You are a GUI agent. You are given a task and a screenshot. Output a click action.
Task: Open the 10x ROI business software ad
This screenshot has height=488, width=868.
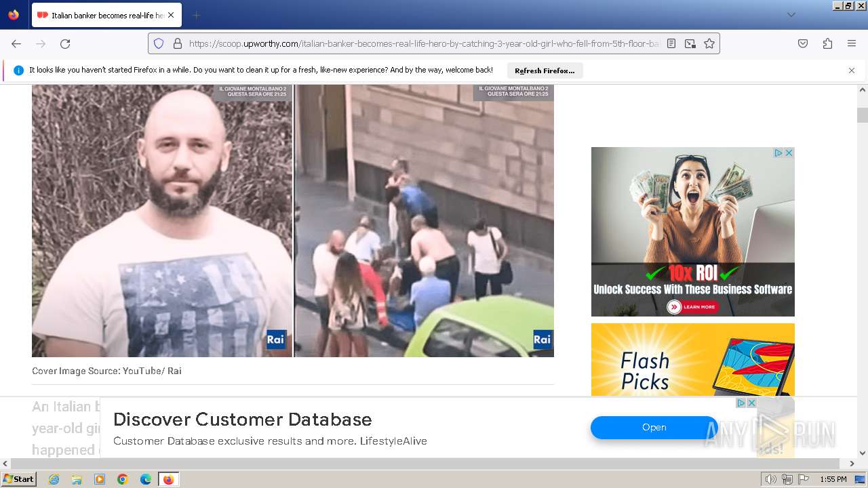coord(693,232)
